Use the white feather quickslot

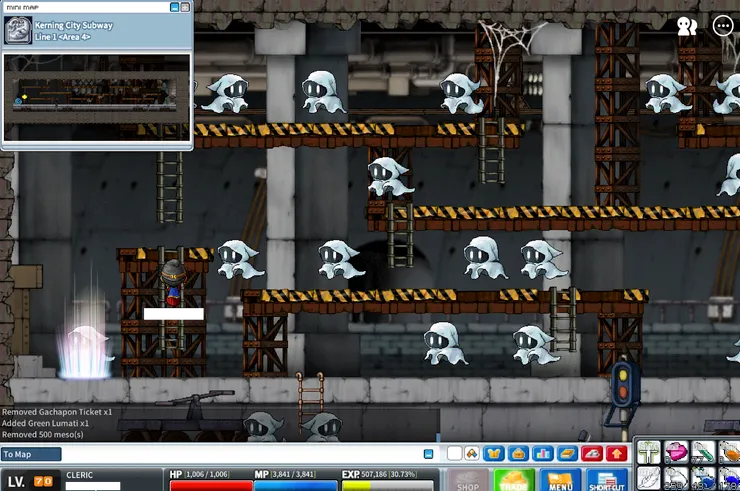649,478
